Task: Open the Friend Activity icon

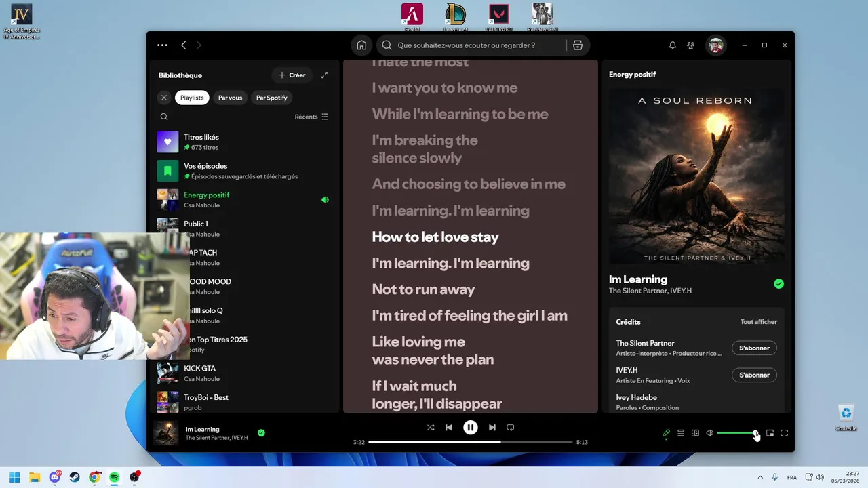Action: coord(690,45)
